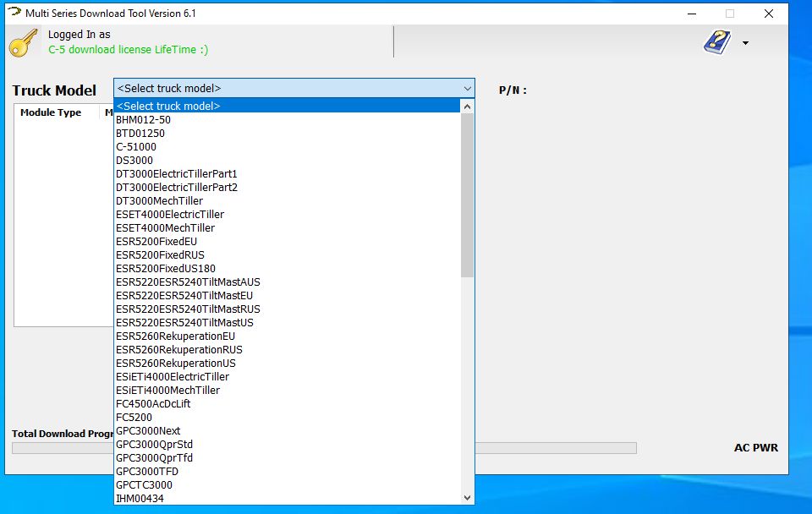812x514 pixels.
Task: Choose DS3000 truck model
Action: (x=287, y=160)
